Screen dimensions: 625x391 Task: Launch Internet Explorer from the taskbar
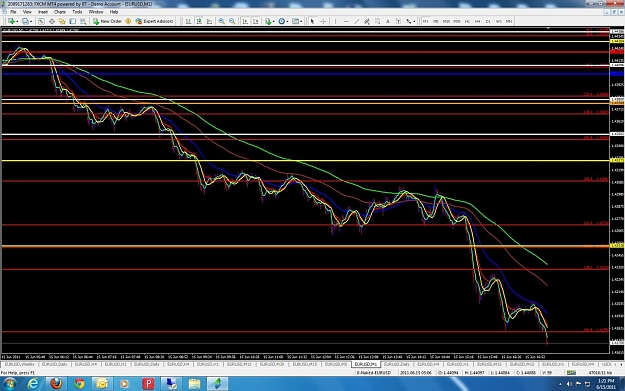tap(33, 384)
